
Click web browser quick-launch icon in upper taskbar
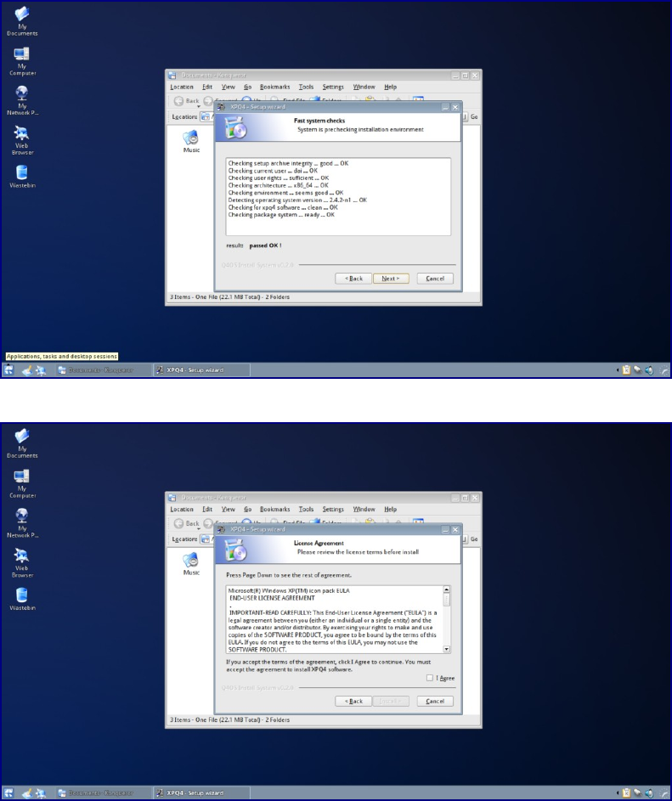click(x=41, y=369)
